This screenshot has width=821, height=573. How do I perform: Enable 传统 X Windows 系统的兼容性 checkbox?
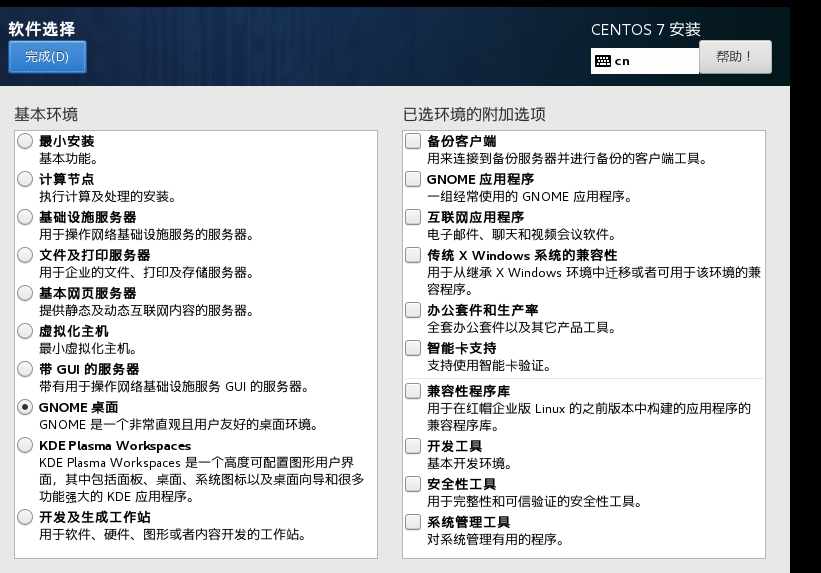coord(413,255)
